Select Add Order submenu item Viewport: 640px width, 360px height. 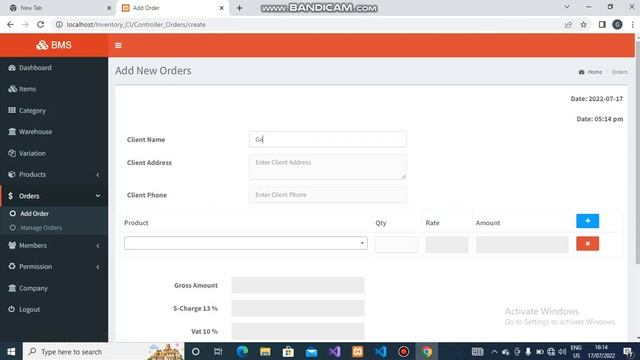pos(34,213)
